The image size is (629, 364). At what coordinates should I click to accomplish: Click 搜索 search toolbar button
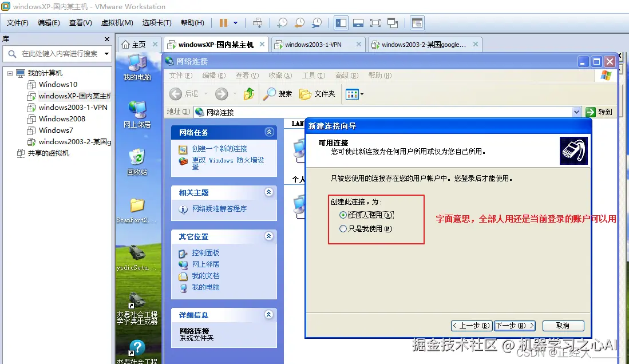pyautogui.click(x=278, y=94)
